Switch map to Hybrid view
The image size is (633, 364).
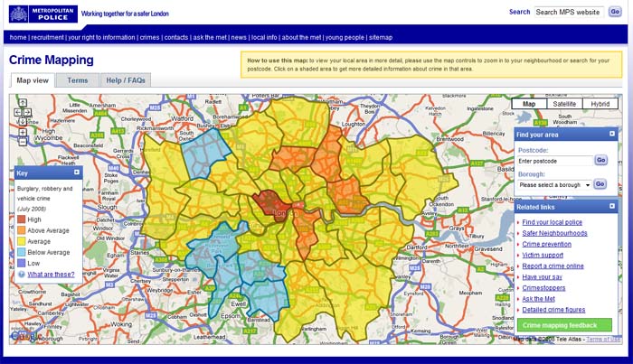pos(600,104)
